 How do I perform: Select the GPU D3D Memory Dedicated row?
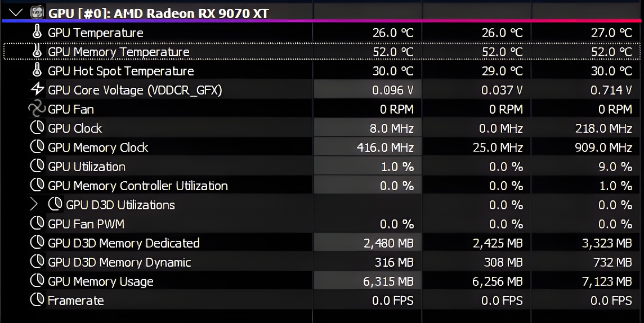coord(322,243)
